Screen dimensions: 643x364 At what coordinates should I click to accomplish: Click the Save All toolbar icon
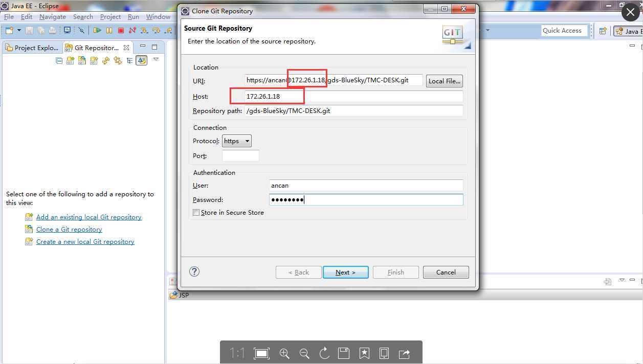pos(40,31)
